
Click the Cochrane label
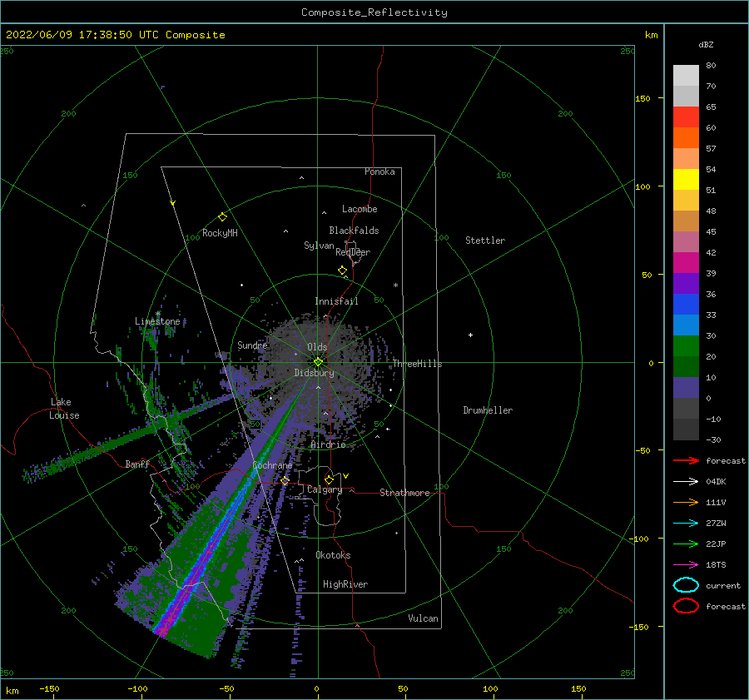click(x=272, y=465)
